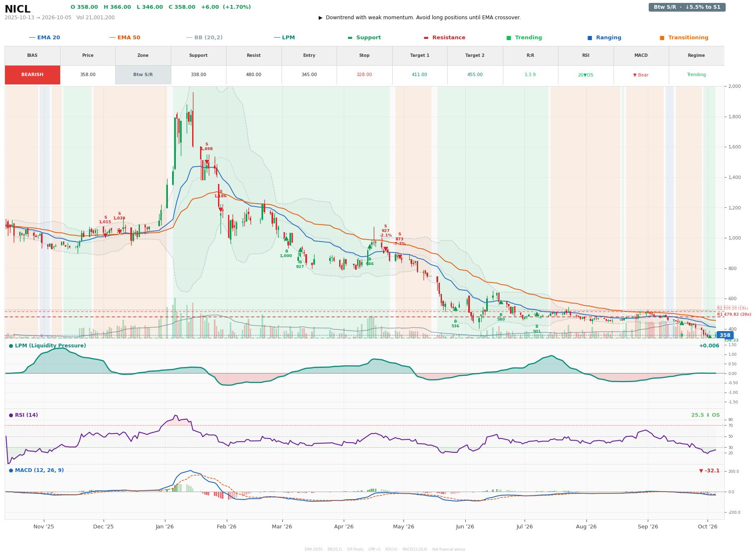Click the sell marker labeled S 1,186
Screen dimensions: 756x556
coord(221,210)
